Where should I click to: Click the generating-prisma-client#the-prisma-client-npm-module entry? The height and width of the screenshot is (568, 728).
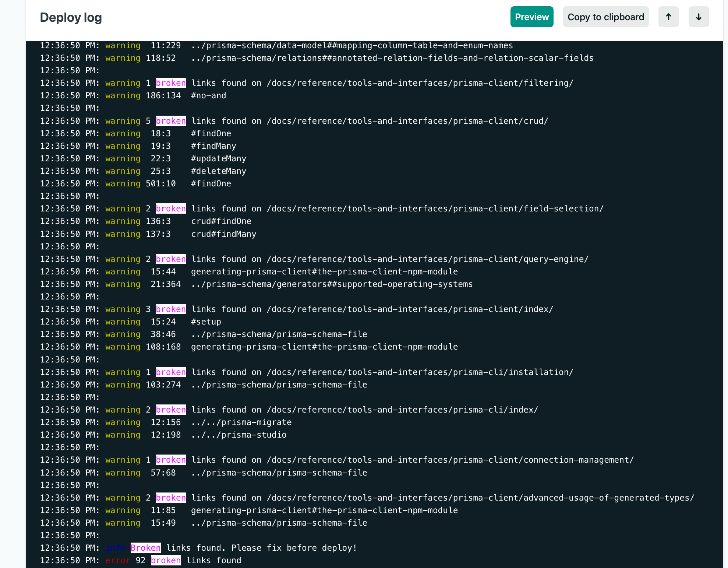coord(324,271)
